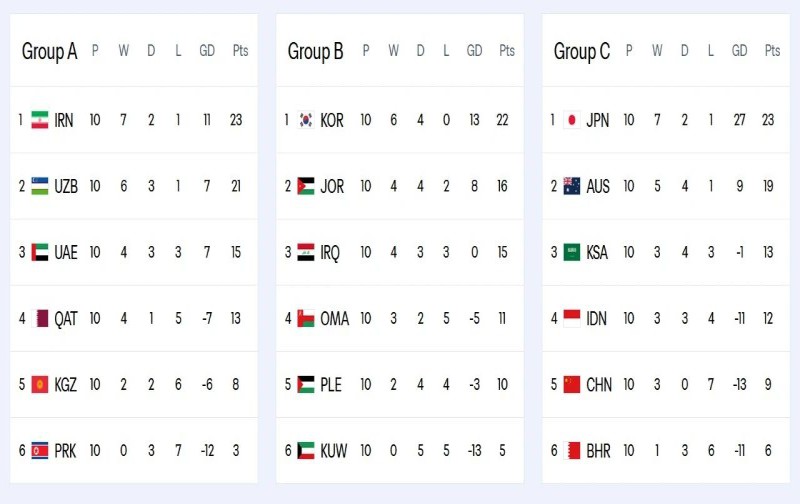Click the GD column header in Group C
This screenshot has height=504, width=800.
click(x=740, y=51)
